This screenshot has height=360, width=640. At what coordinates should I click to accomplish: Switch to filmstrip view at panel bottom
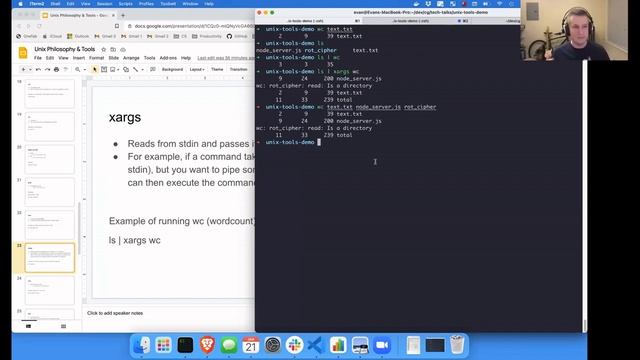coord(29,326)
